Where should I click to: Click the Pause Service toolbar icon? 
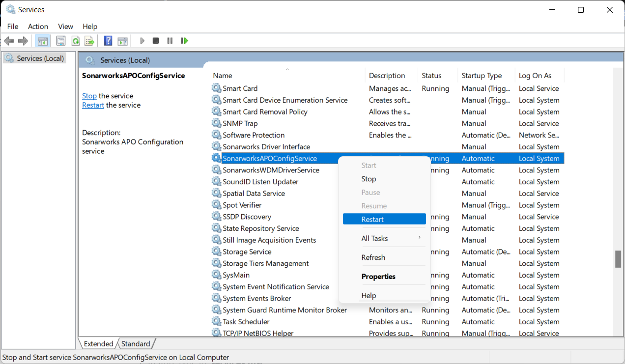[170, 41]
